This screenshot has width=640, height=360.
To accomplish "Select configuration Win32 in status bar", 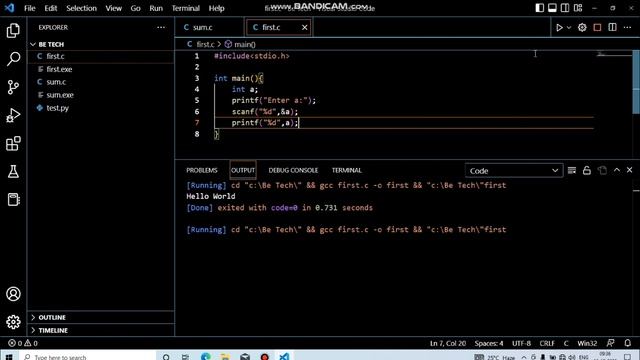I will (587, 343).
